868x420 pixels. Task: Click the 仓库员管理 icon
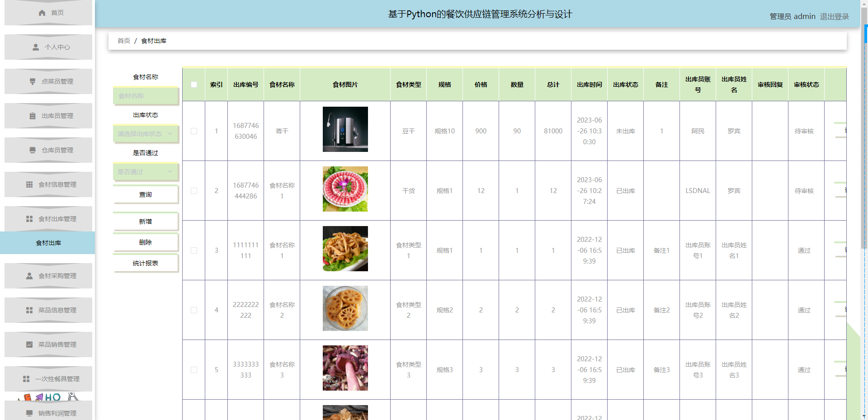point(33,150)
